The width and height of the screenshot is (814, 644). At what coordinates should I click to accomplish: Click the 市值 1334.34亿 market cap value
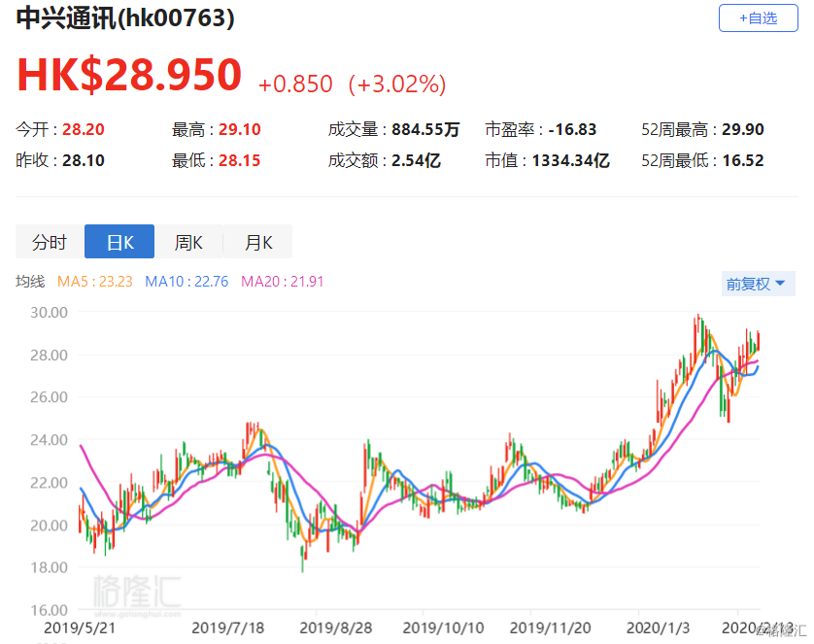click(x=570, y=160)
